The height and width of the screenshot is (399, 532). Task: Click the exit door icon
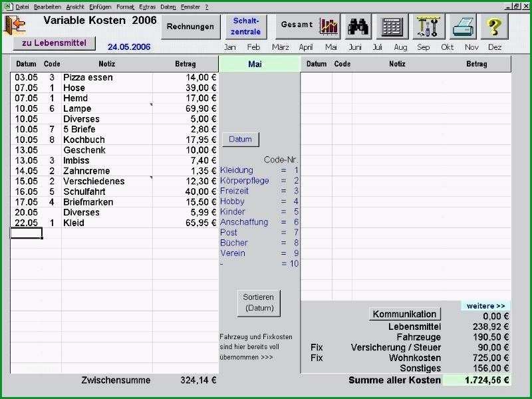[x=15, y=25]
